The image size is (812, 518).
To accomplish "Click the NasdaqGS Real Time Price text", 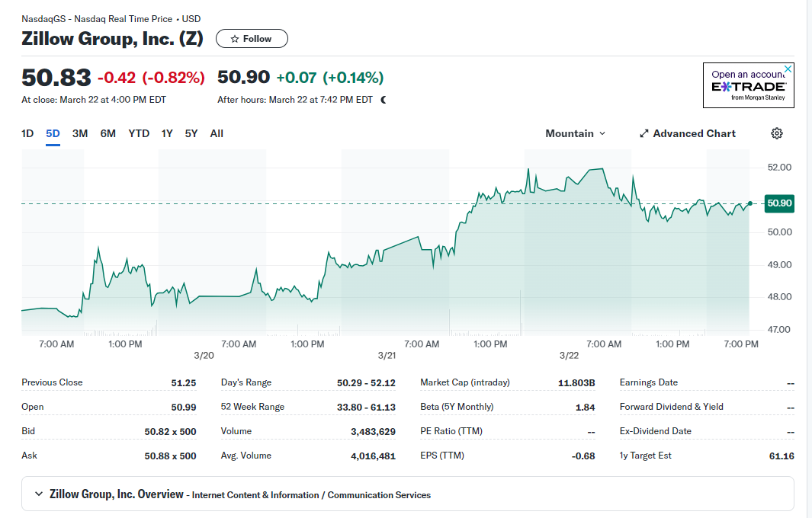I will 111,19.
